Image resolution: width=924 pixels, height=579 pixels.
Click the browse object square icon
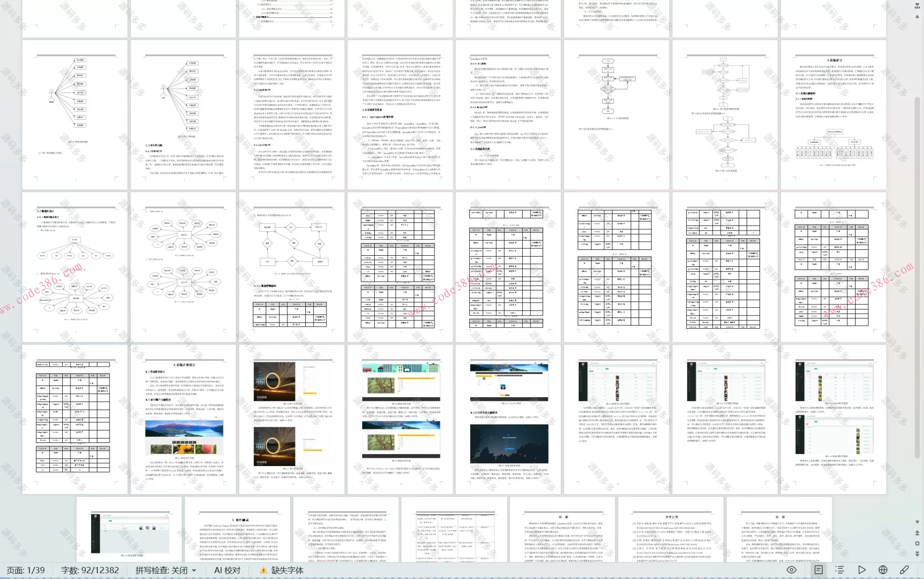917,543
